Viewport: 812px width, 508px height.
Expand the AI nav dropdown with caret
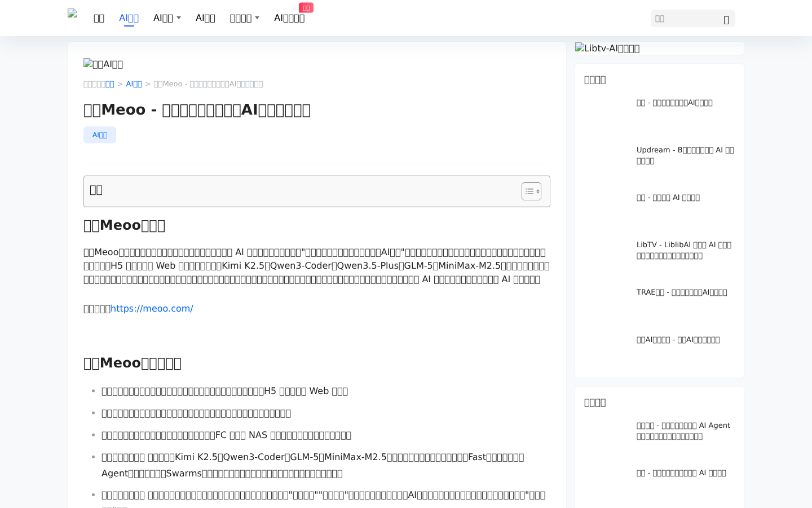click(x=167, y=18)
